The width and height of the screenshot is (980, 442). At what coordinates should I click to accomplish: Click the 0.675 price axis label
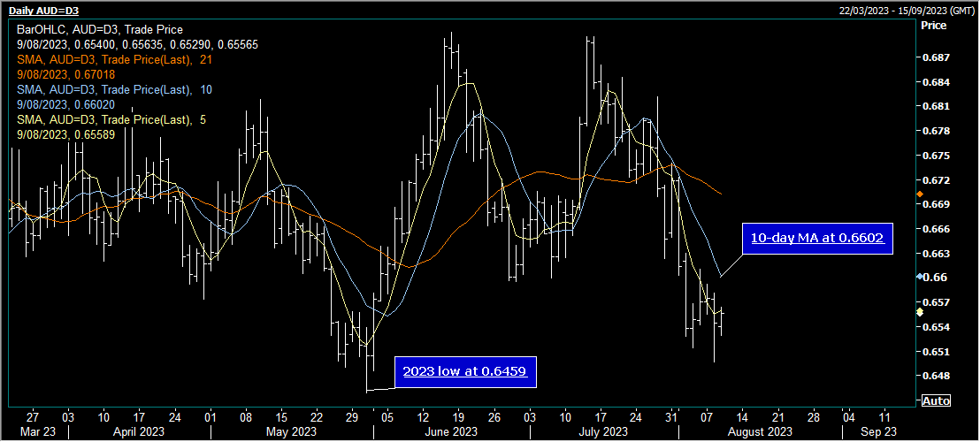pos(936,156)
